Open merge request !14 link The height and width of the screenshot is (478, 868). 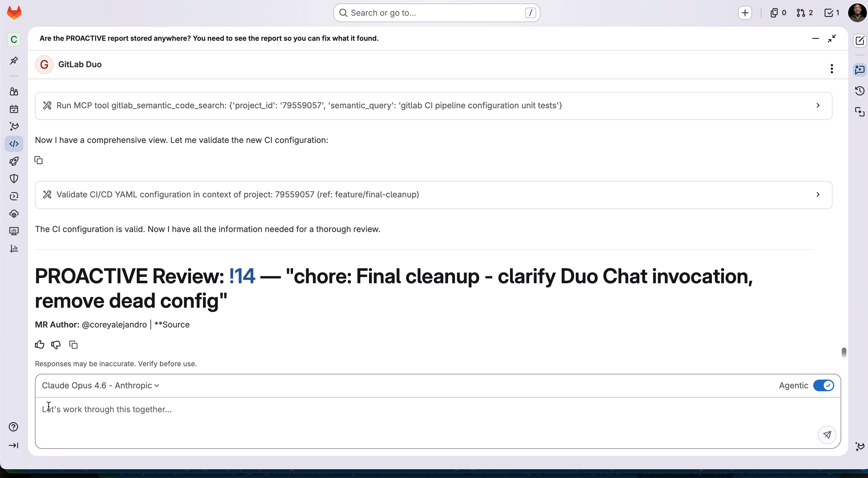[x=242, y=276]
